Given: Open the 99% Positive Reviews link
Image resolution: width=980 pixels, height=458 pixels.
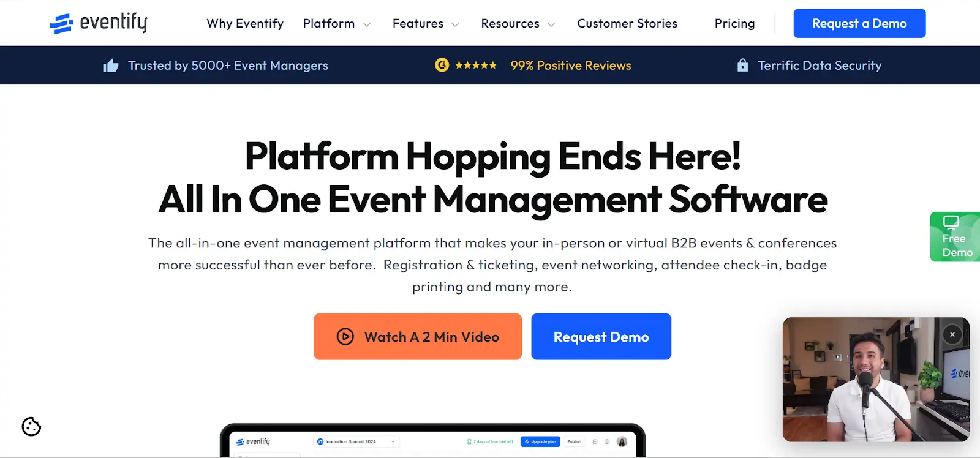Looking at the screenshot, I should tap(571, 66).
